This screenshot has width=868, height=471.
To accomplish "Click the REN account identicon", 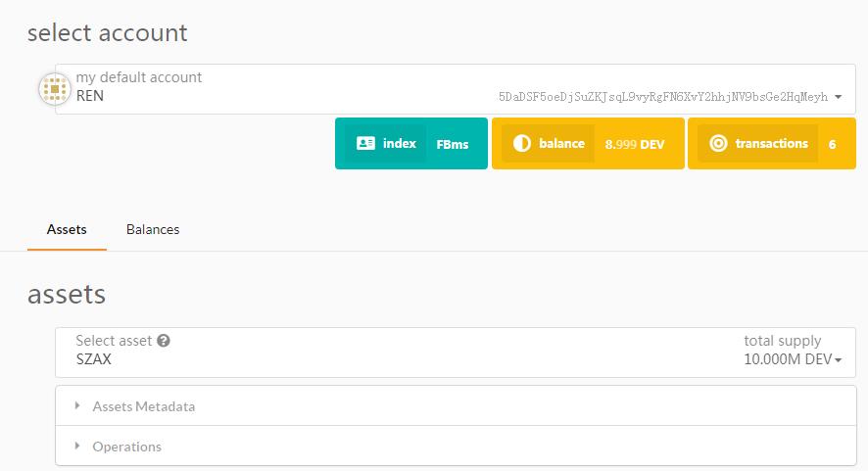I will coord(54,89).
